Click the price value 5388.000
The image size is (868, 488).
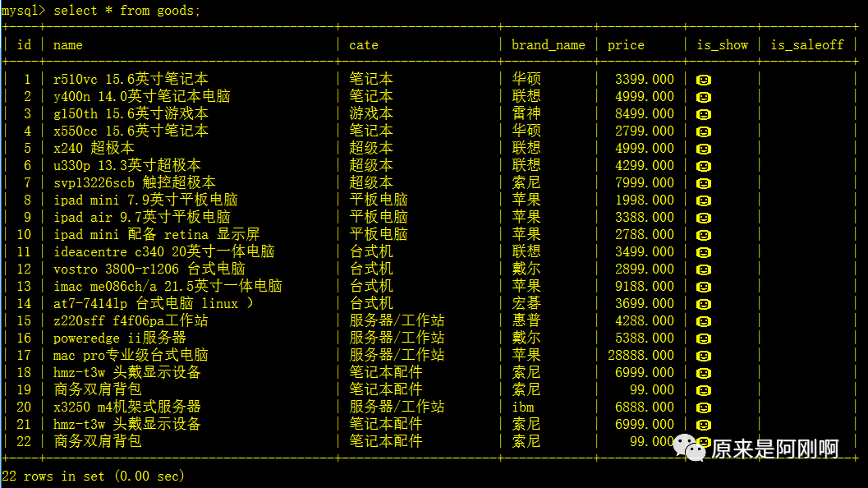pos(645,338)
